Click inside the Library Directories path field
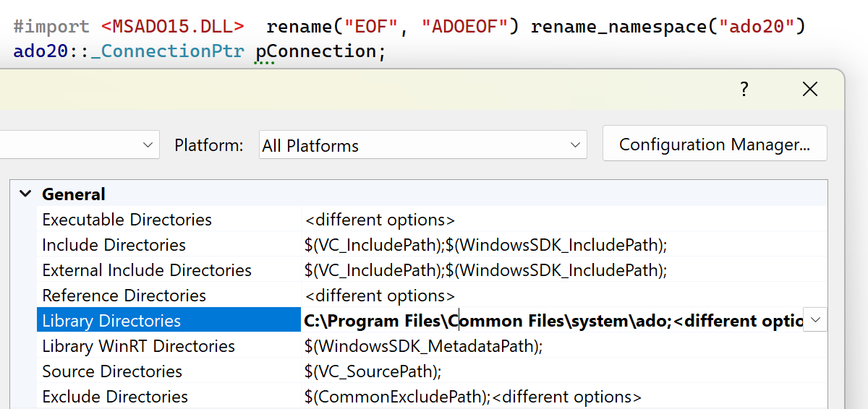Image resolution: width=868 pixels, height=409 pixels. (x=550, y=321)
